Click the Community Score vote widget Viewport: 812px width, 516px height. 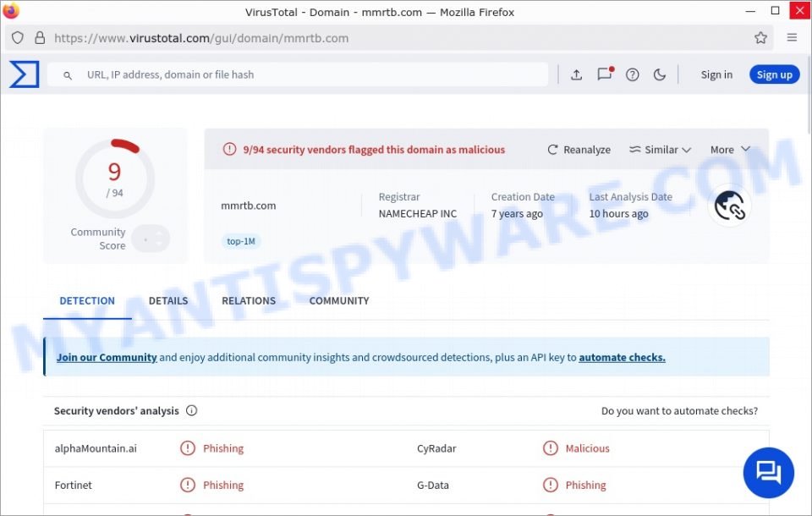pos(151,239)
